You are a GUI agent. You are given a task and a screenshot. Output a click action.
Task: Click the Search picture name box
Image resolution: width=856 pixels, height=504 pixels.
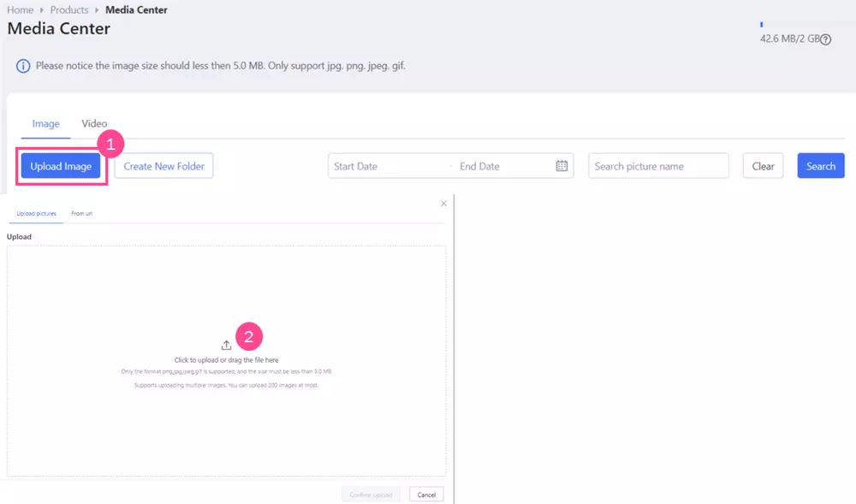657,166
